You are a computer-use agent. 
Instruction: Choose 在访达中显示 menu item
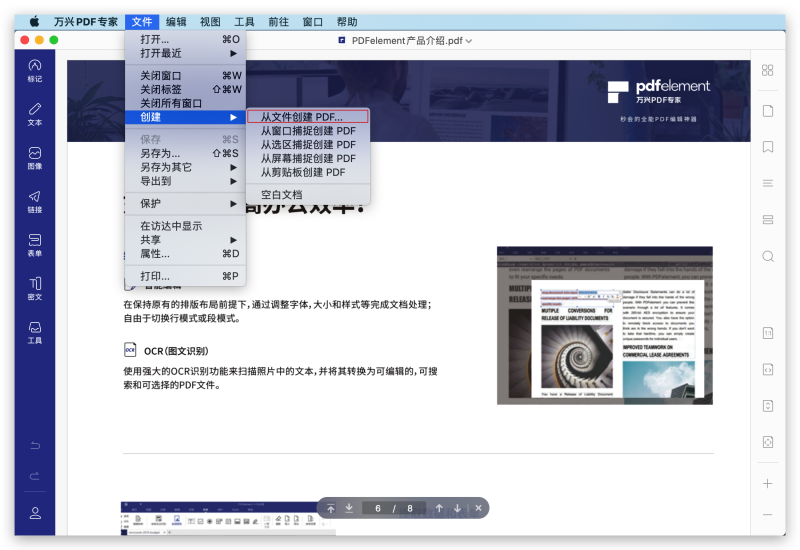tap(185, 226)
